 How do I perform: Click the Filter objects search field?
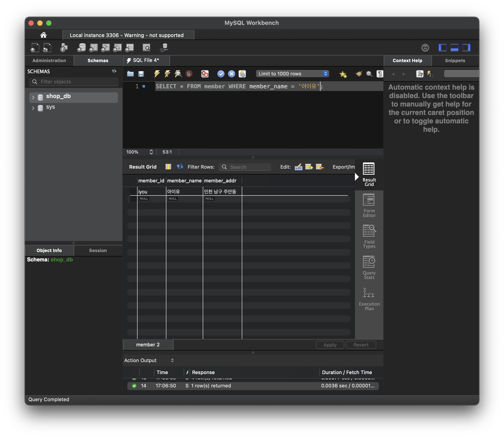(x=73, y=82)
